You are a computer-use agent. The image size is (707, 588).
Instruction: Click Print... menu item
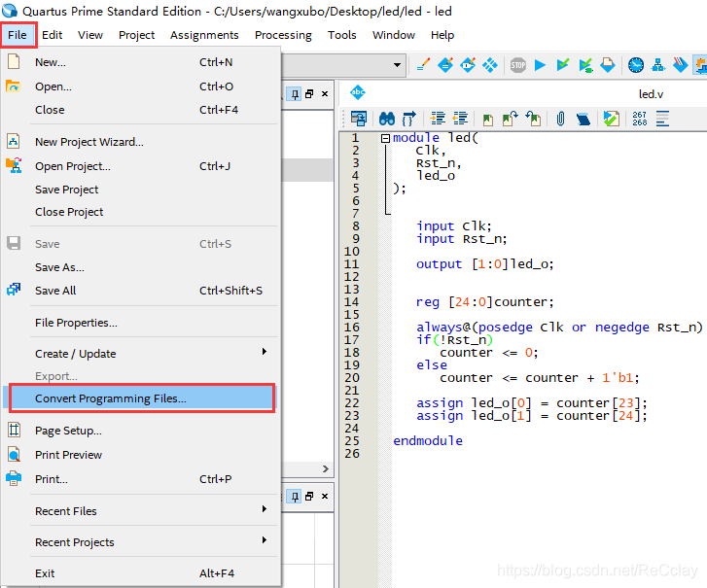coord(141,479)
